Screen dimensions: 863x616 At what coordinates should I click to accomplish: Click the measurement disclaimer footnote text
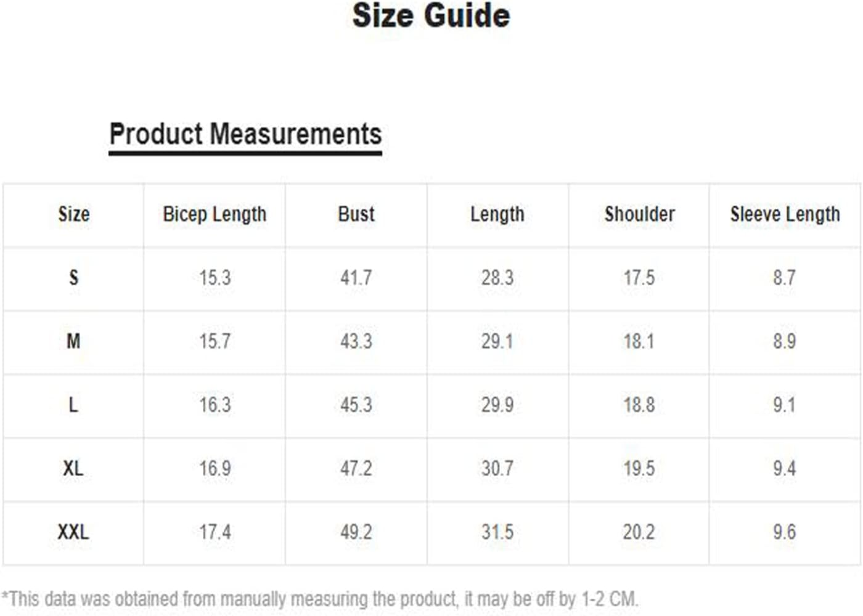tap(320, 599)
